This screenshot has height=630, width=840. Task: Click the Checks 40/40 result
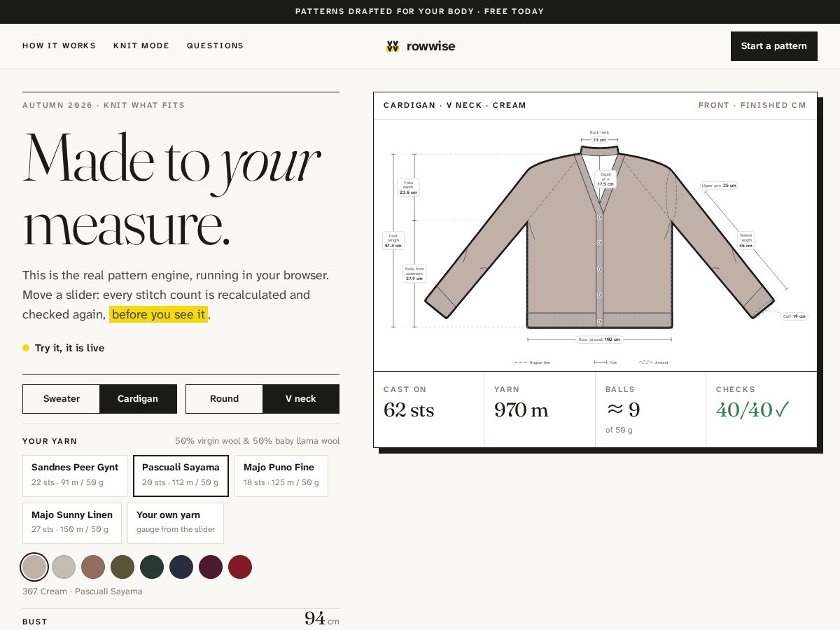(x=761, y=409)
